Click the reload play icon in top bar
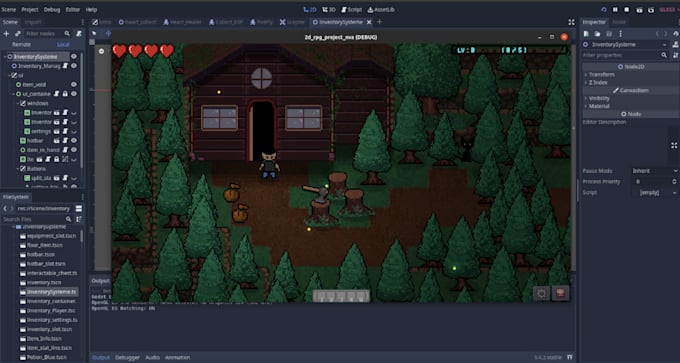The image size is (680, 363). coord(603,10)
